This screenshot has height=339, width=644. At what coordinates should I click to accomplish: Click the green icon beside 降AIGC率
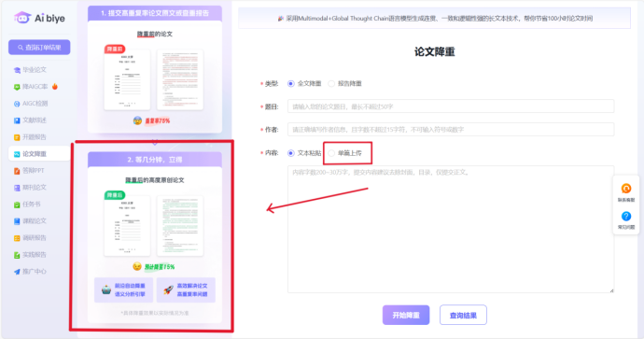pyautogui.click(x=17, y=87)
